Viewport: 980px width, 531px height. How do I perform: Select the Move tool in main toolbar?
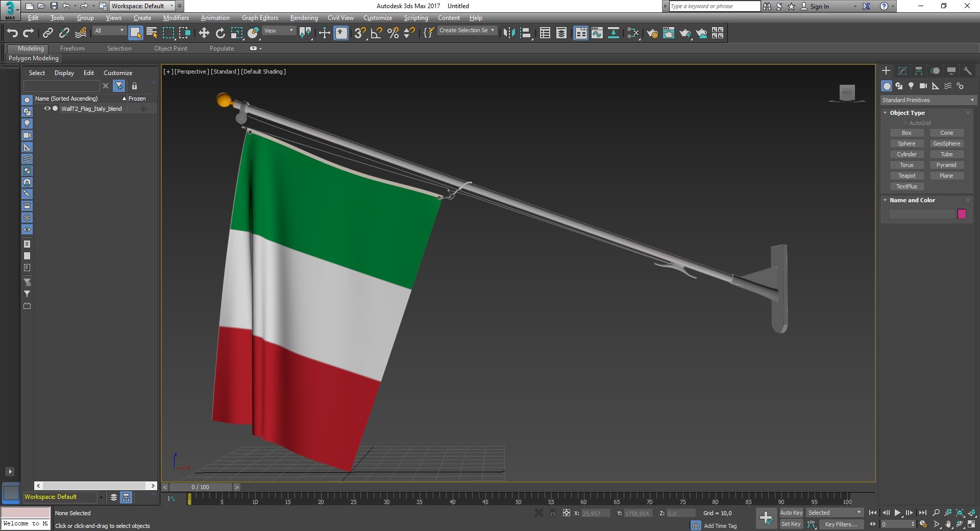click(204, 33)
